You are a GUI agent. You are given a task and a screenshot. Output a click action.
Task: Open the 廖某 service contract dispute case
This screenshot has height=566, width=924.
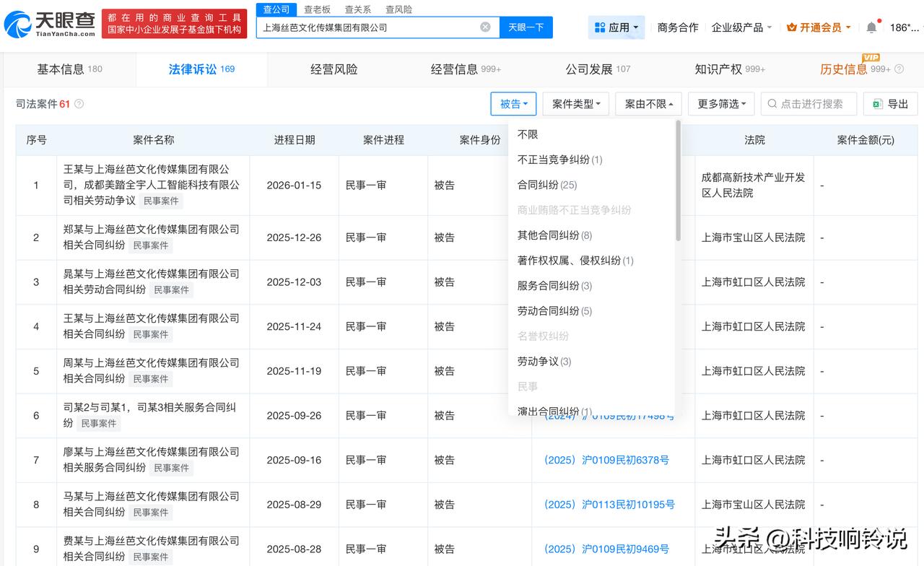[x=151, y=460]
